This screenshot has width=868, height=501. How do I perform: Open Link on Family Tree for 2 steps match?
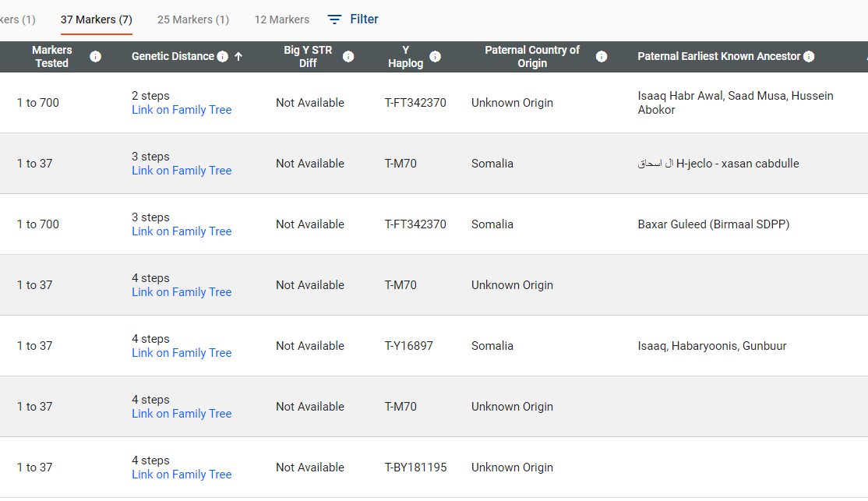[x=182, y=110]
